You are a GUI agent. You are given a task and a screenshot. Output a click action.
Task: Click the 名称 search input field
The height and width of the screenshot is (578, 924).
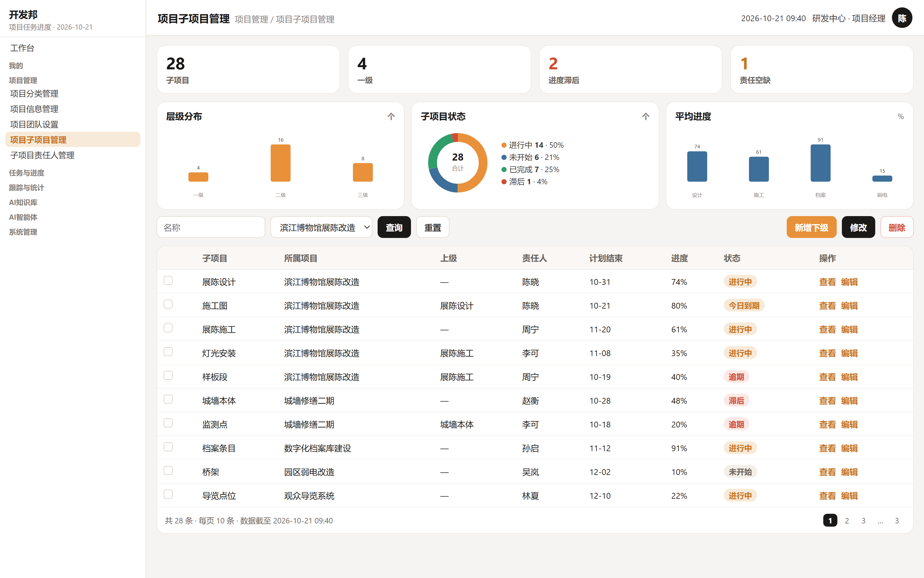211,227
